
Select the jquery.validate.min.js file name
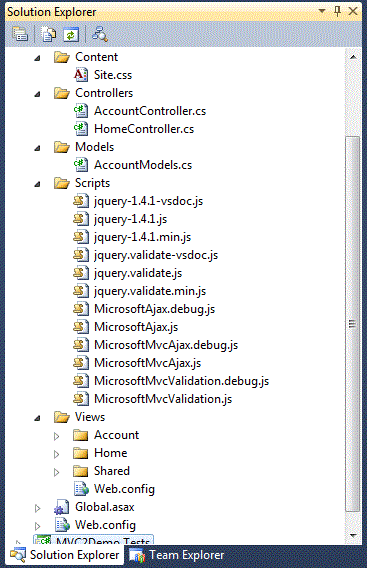tap(150, 291)
